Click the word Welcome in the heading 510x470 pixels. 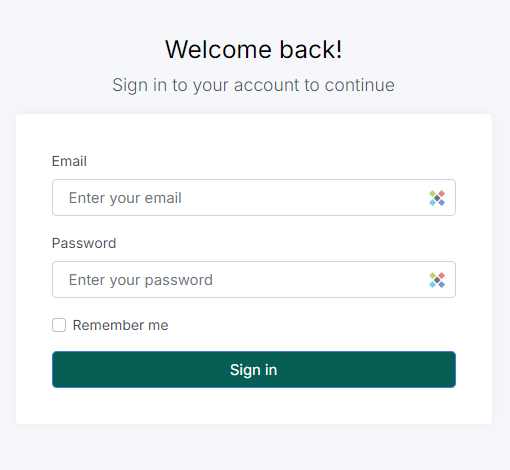pos(218,50)
